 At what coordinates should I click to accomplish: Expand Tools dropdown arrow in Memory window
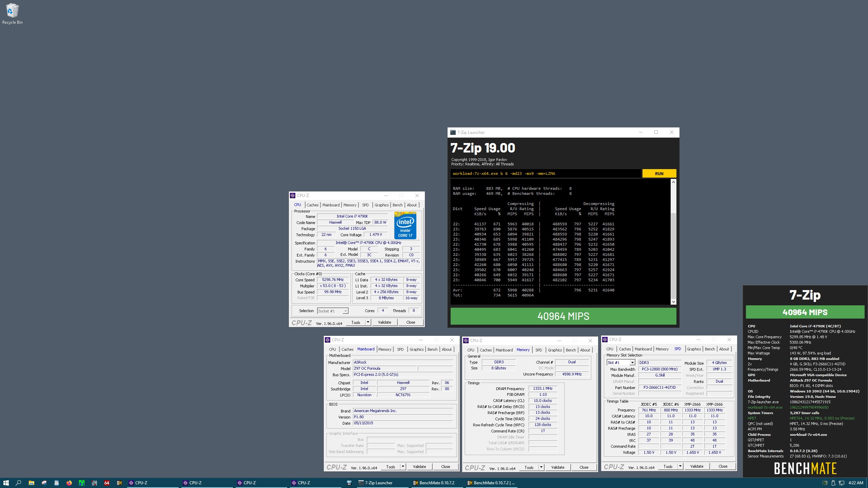(541, 467)
